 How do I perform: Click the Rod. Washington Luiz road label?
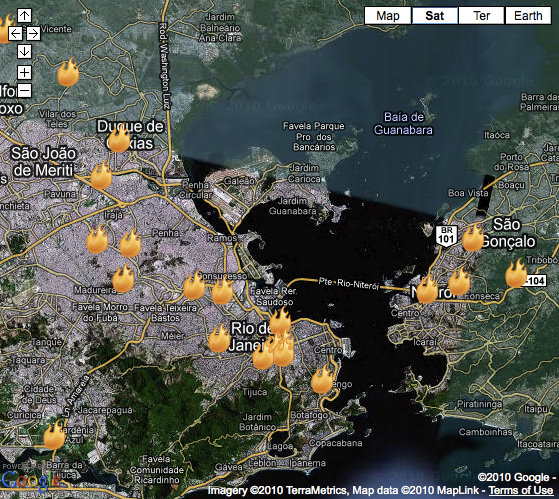(164, 66)
